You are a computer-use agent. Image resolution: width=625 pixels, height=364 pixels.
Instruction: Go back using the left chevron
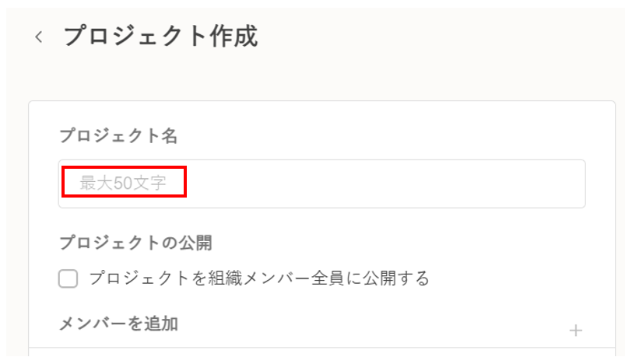[39, 37]
